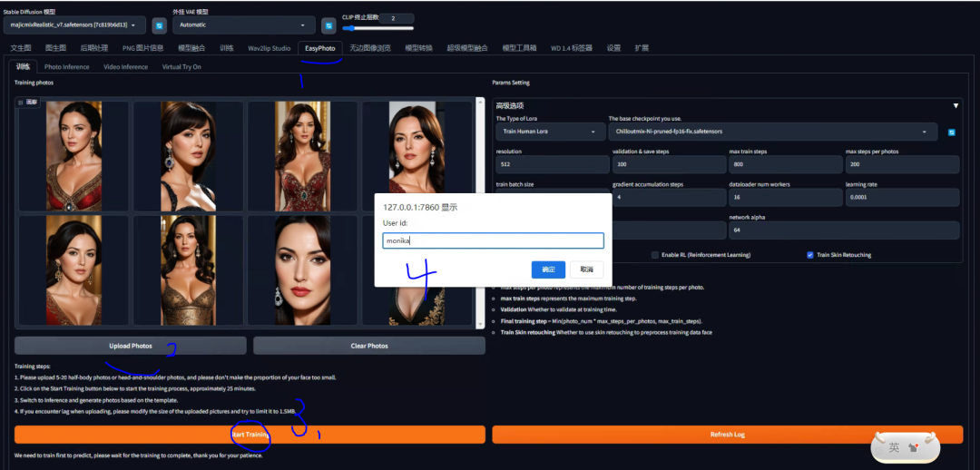Open The Type of Lora dropdown
The image size is (980, 470).
(550, 132)
